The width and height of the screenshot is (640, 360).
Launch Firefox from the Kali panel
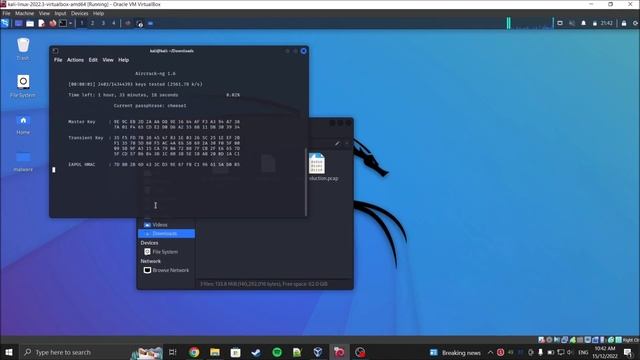tap(53, 23)
